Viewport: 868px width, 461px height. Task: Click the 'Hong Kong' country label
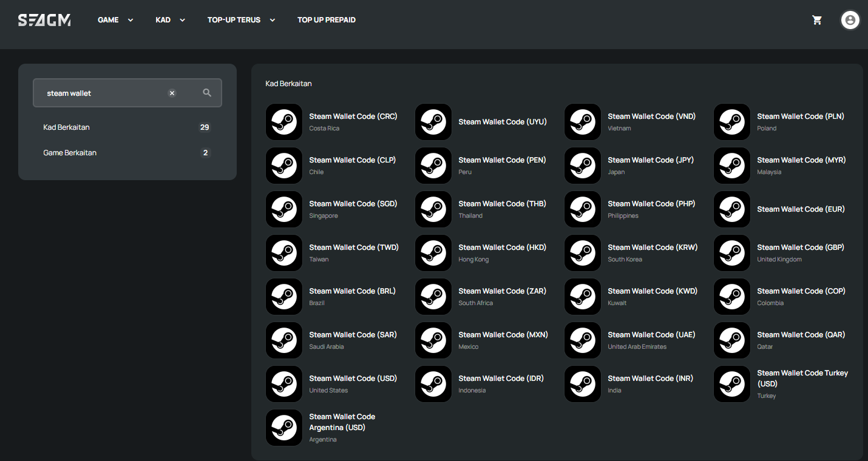tap(473, 260)
